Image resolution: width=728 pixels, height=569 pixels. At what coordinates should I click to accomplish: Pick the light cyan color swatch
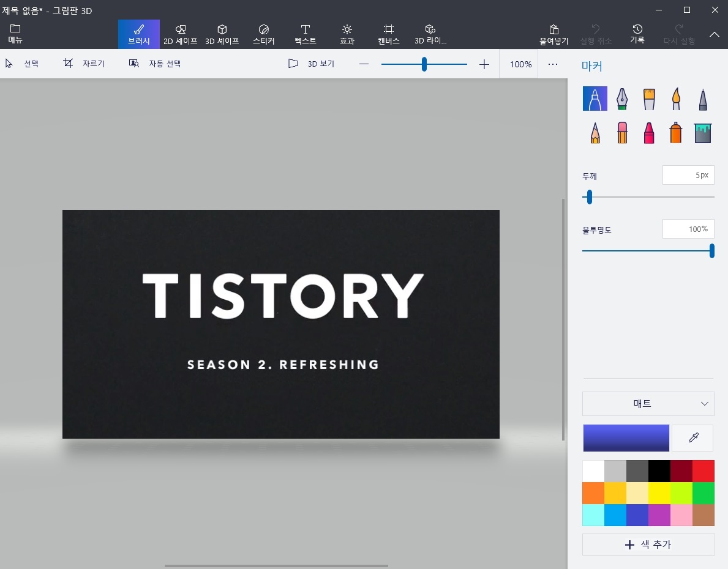tap(593, 515)
